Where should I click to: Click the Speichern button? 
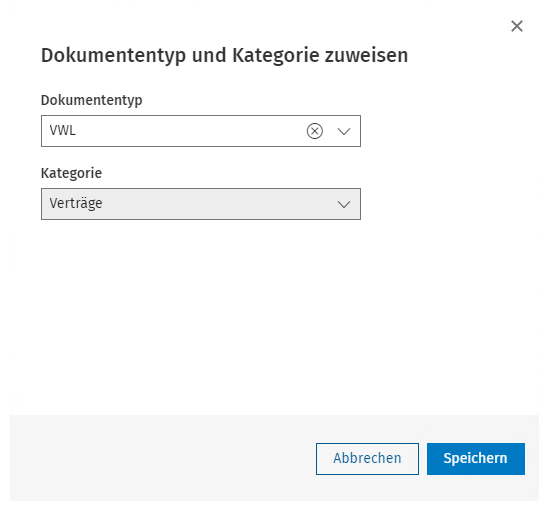coord(476,459)
